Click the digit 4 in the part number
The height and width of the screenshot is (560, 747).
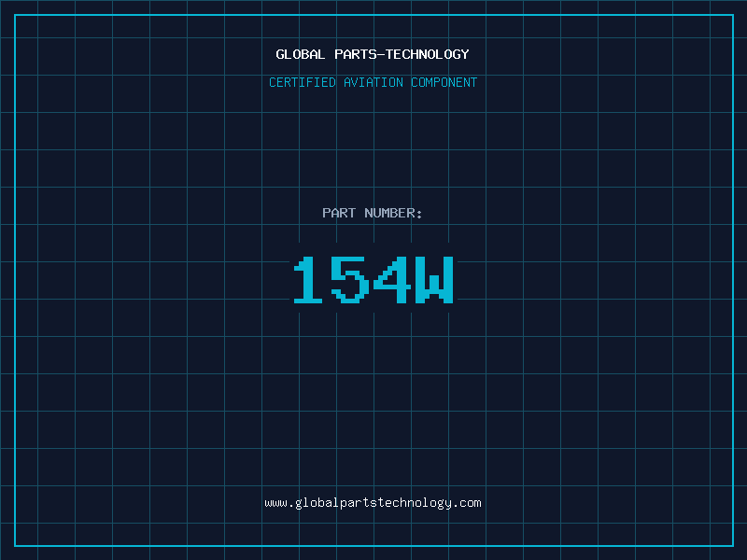click(392, 280)
